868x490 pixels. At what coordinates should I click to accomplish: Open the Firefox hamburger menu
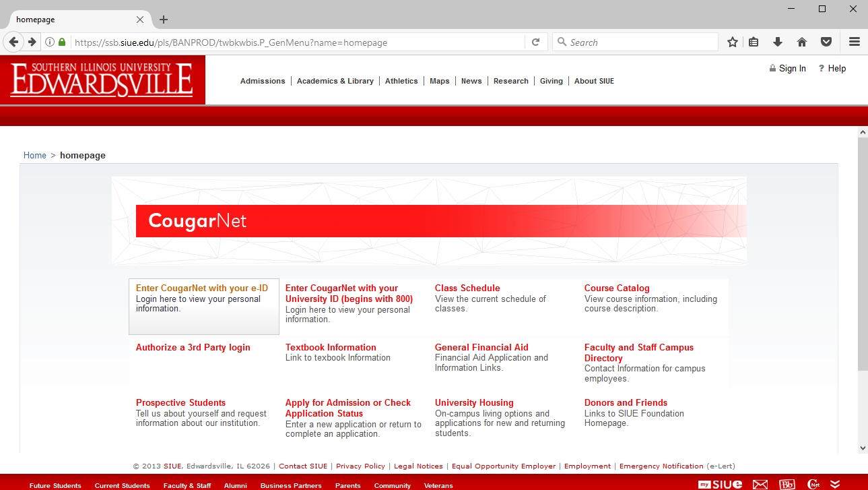coord(854,42)
